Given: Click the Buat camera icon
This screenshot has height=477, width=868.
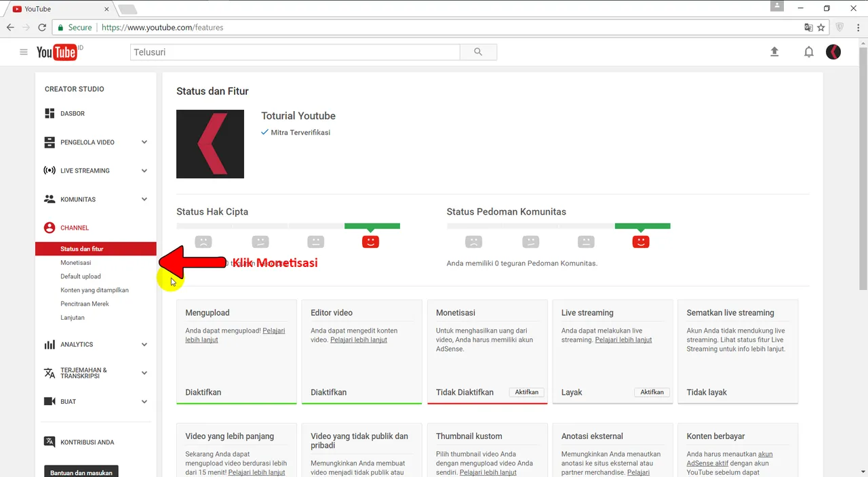Looking at the screenshot, I should point(50,402).
